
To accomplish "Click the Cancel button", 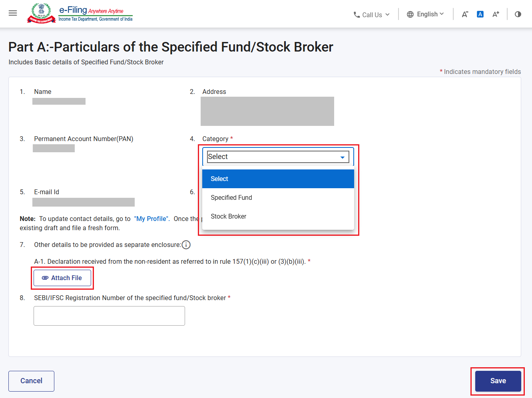I will click(x=31, y=381).
